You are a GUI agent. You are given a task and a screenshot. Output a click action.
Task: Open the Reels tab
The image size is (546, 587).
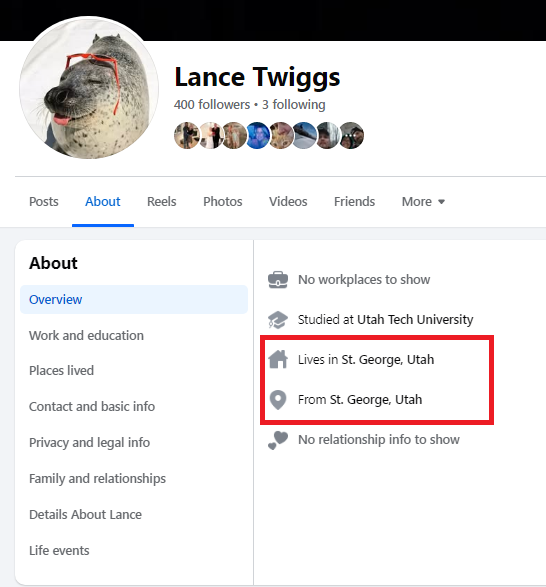tap(162, 202)
